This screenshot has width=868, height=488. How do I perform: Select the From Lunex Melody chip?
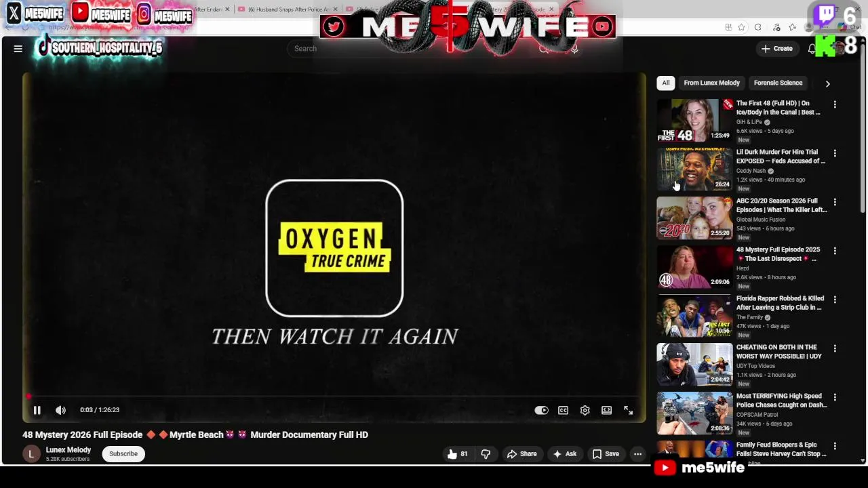tap(711, 83)
